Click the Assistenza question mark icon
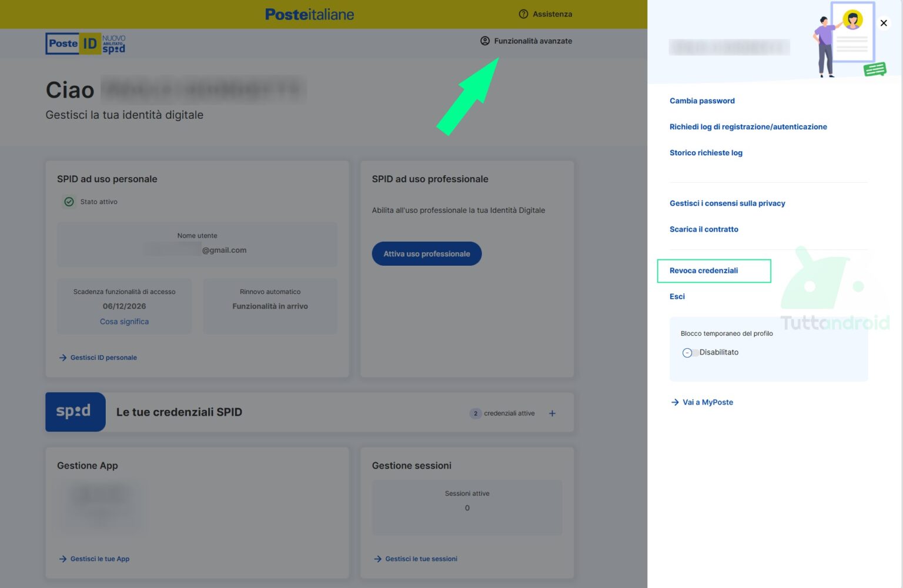The image size is (903, 588). [523, 14]
